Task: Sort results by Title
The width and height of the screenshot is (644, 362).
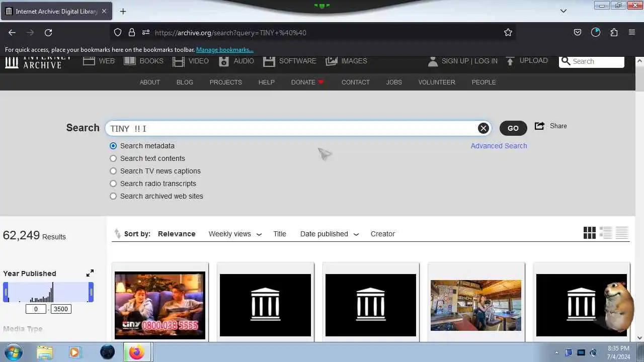Action: (280, 234)
